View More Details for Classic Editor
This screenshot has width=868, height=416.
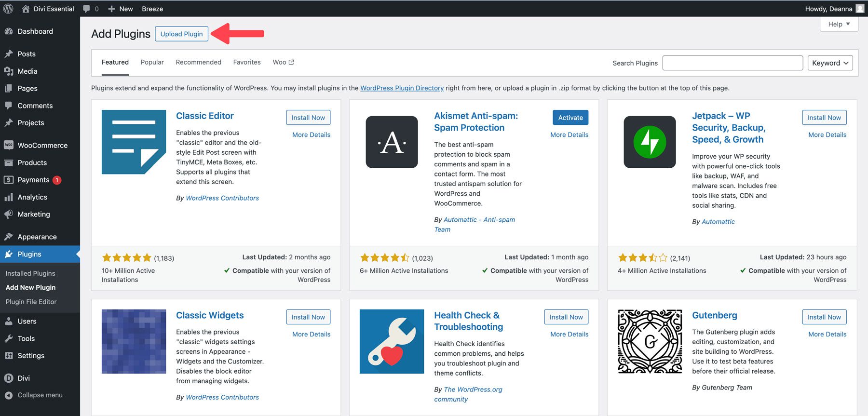(x=312, y=135)
